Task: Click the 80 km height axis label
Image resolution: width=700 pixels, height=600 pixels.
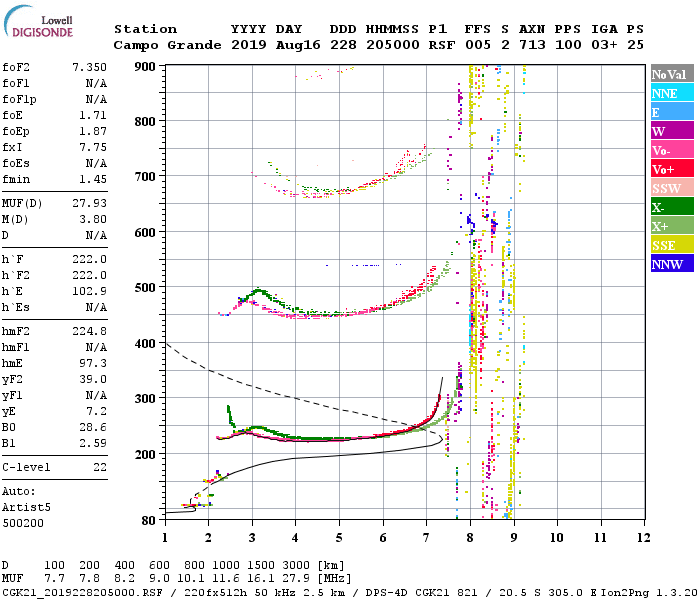Action: coord(149,521)
